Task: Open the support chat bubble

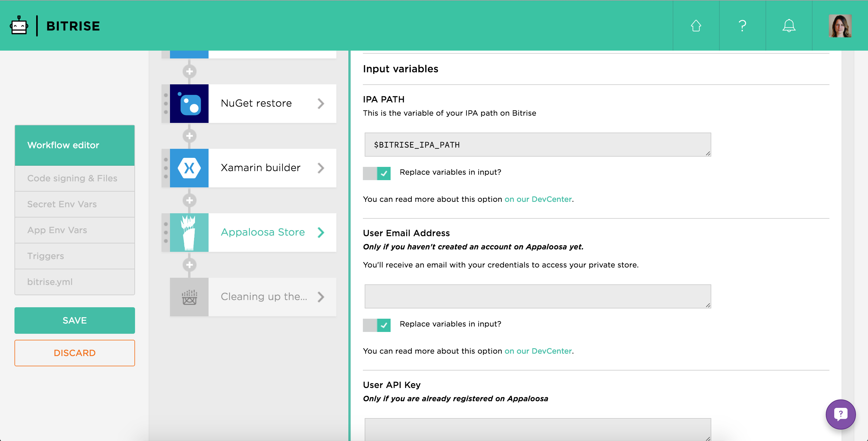Action: pos(841,414)
